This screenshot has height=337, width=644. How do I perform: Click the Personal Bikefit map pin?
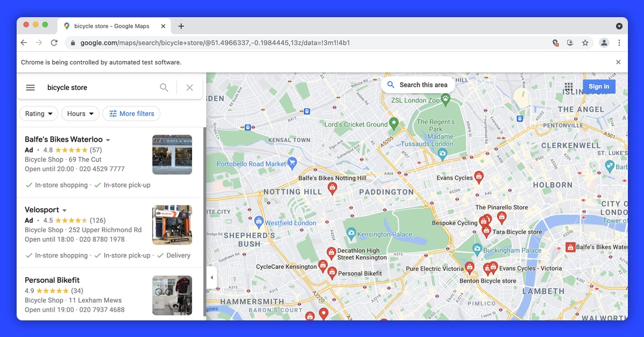332,273
